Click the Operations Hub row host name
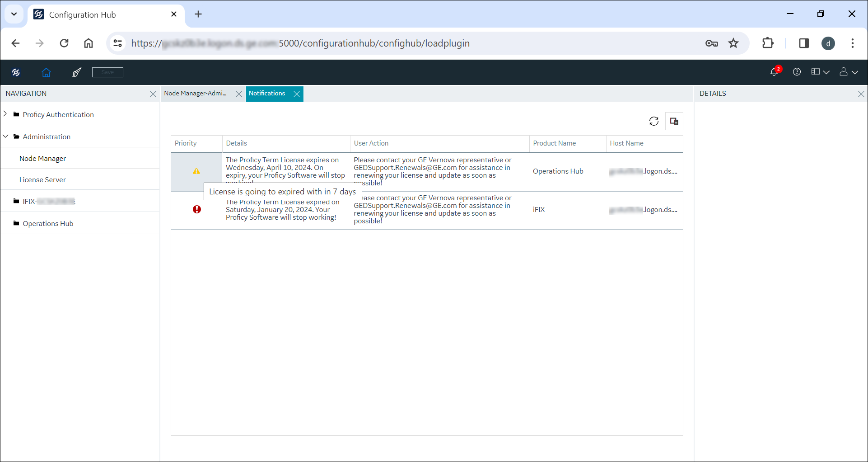The width and height of the screenshot is (868, 462). click(643, 171)
